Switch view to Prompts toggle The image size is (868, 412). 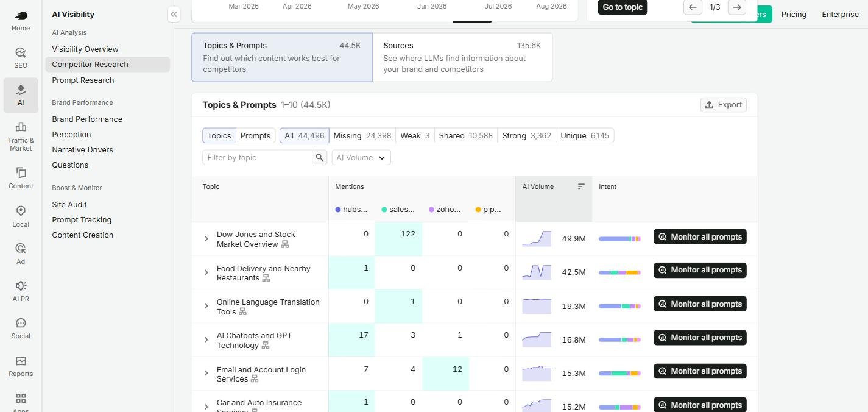(255, 135)
